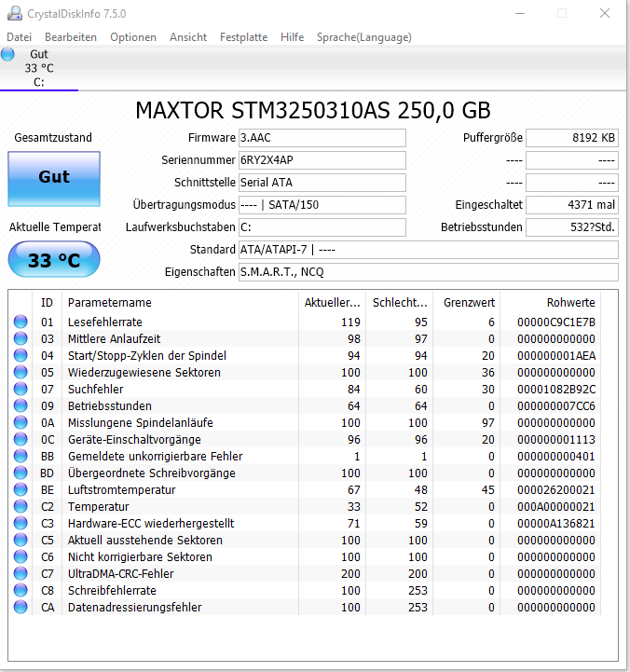Open the Optionen menu
630x672 pixels.
[x=133, y=37]
